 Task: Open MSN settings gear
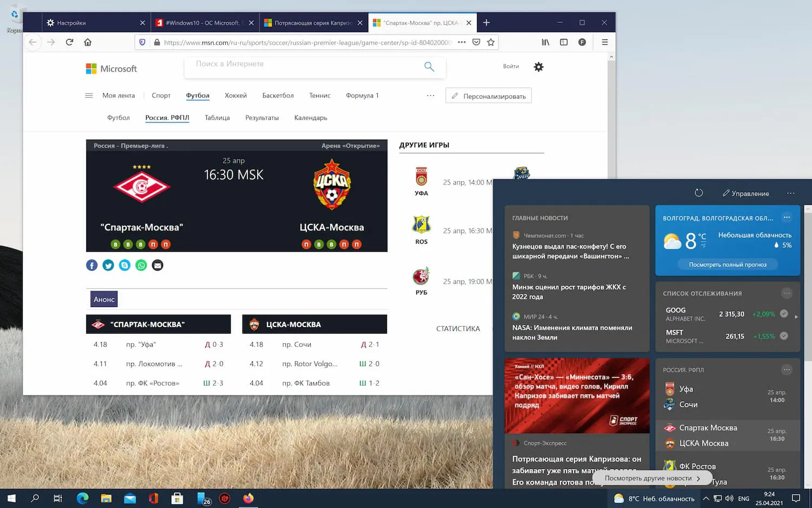539,67
